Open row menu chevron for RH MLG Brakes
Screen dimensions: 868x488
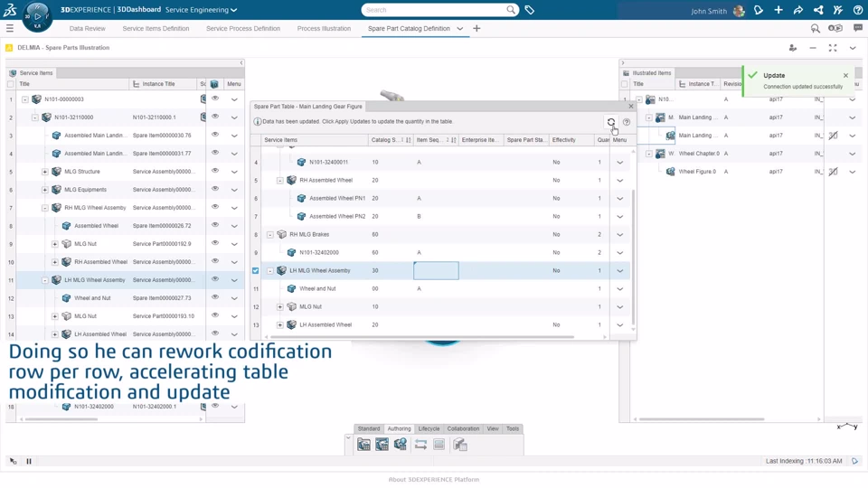click(620, 235)
